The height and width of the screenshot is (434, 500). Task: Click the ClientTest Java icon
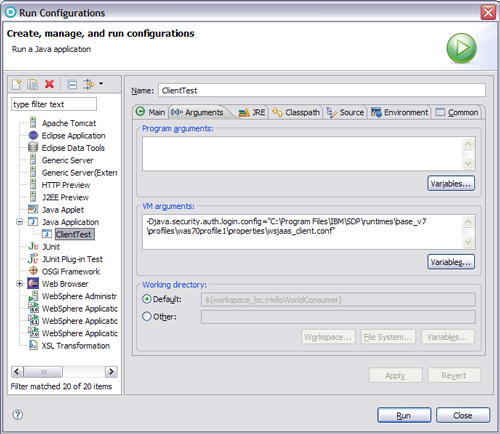click(47, 234)
